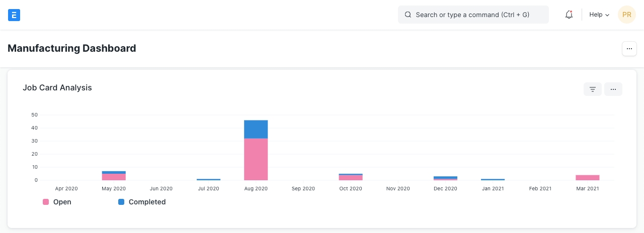Click the blue Completed legend swatch

(x=121, y=202)
